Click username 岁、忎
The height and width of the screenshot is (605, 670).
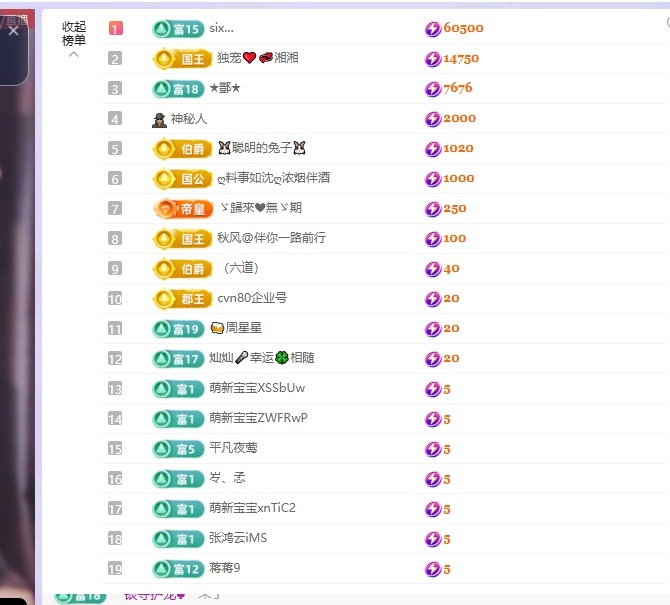pos(227,478)
